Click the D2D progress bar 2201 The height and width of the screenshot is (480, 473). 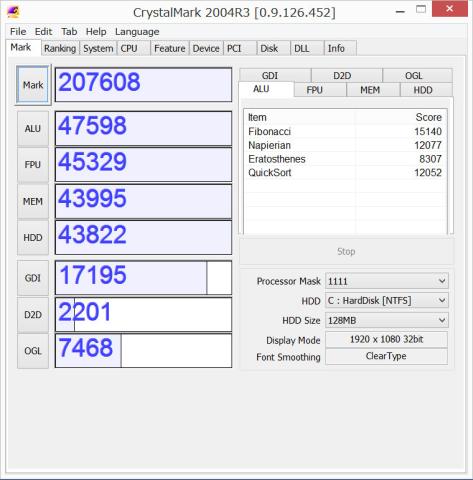(x=143, y=315)
